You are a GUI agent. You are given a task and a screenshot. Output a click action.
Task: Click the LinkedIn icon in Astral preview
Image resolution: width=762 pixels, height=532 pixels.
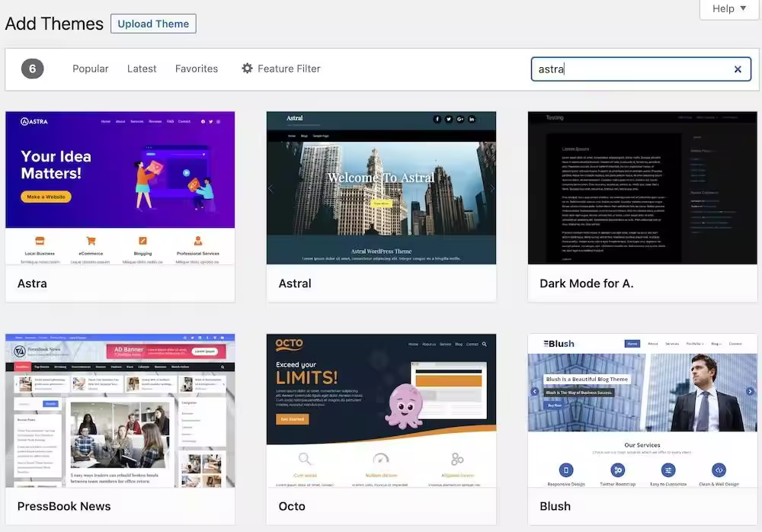click(x=472, y=119)
